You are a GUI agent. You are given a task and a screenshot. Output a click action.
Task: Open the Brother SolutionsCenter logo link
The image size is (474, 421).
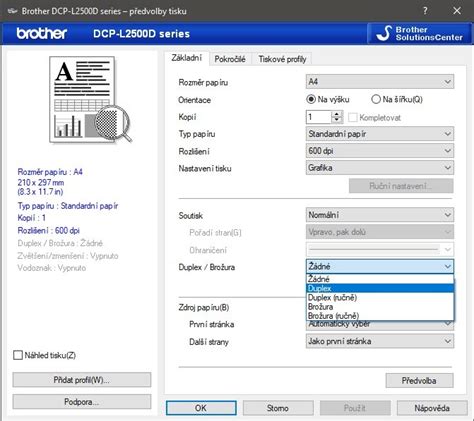tap(420, 33)
